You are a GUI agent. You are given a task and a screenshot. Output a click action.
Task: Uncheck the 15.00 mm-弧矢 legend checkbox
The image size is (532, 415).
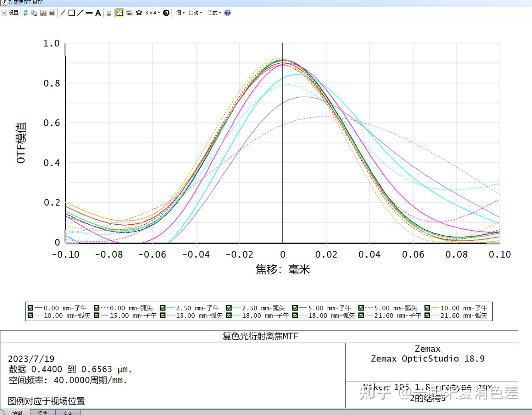click(163, 316)
